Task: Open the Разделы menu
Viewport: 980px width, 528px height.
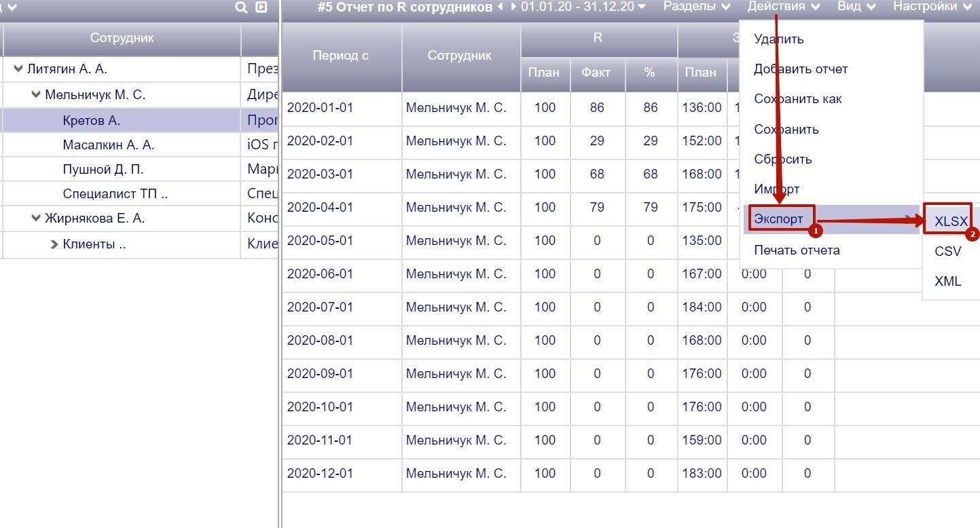Action: 697,7
